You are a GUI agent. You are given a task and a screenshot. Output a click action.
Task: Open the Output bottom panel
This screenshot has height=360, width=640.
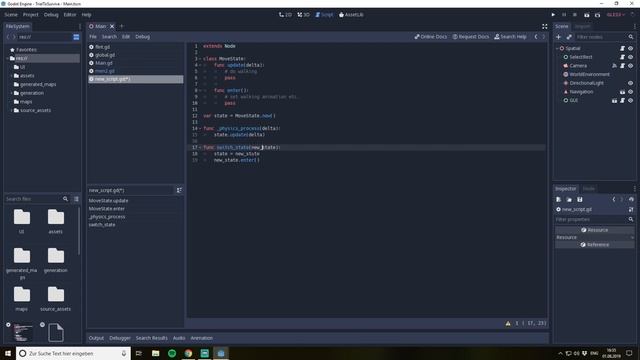[96, 338]
